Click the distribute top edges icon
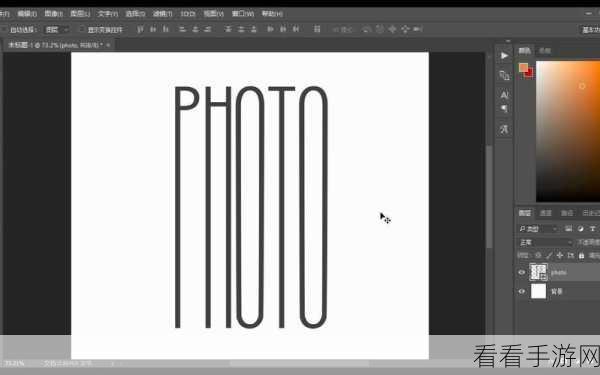The width and height of the screenshot is (600, 375). pos(228,29)
